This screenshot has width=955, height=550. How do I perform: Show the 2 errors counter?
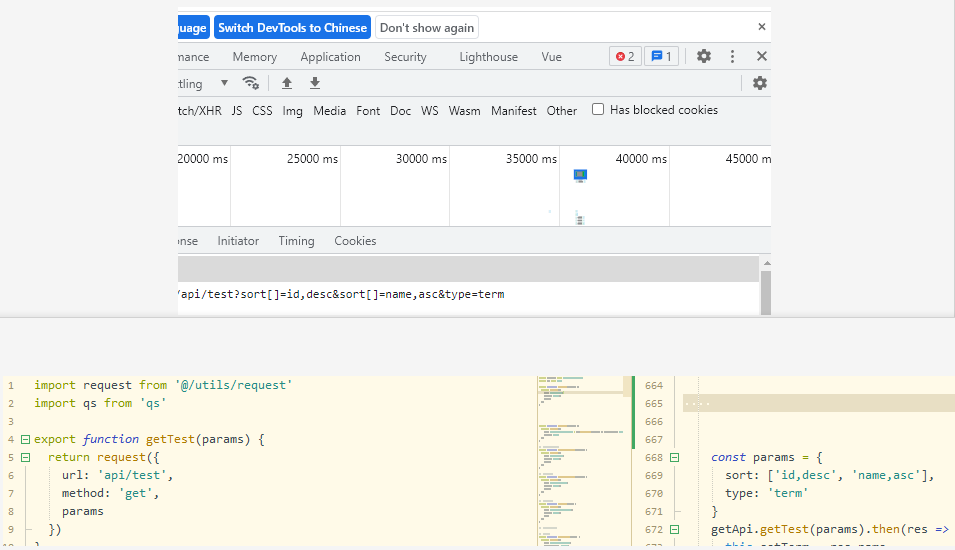pos(625,56)
